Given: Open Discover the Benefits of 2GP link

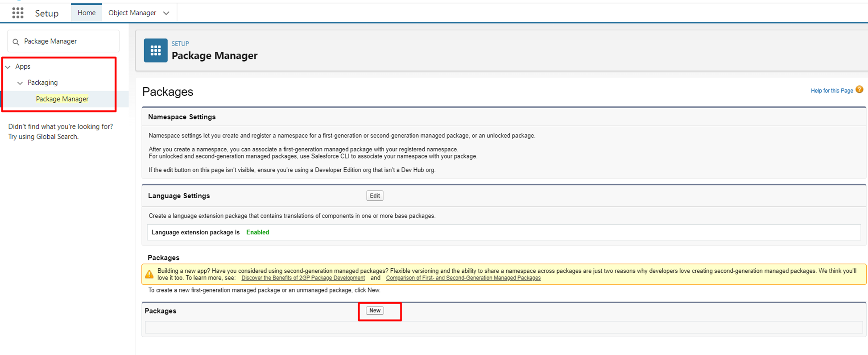Looking at the screenshot, I should 303,278.
